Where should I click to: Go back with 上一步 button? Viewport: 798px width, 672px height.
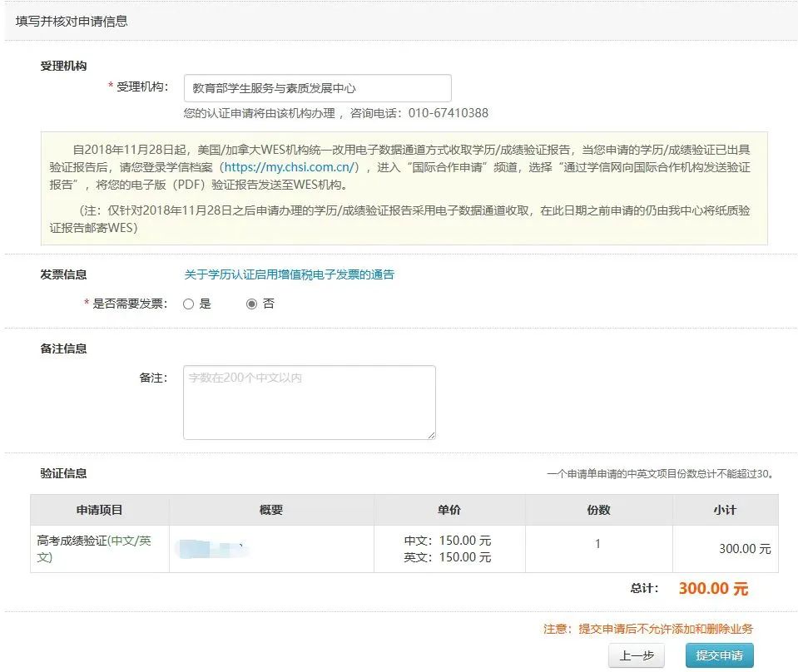[637, 655]
